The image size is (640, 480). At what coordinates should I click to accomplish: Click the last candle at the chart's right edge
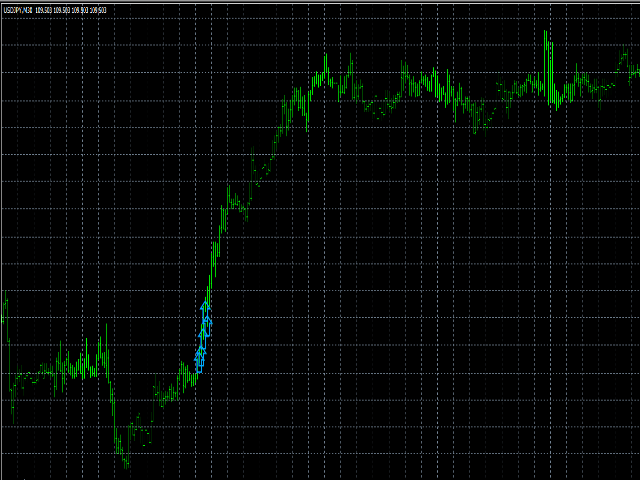click(x=634, y=70)
